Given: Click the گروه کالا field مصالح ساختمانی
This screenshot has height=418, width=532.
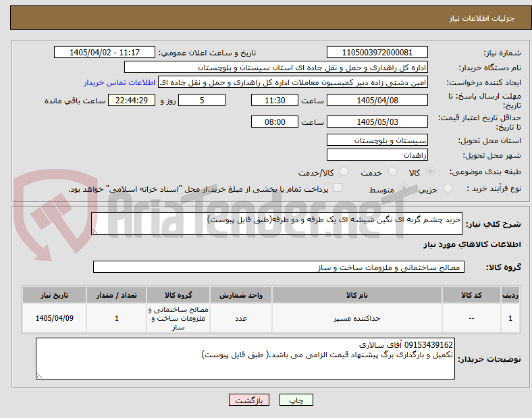Looking at the screenshot, I should pos(279,267).
